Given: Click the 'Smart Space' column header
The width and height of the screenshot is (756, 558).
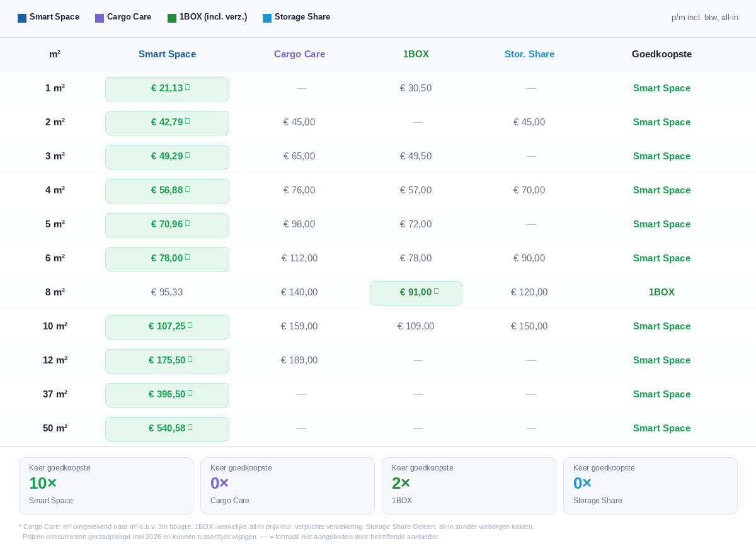Looking at the screenshot, I should pyautogui.click(x=167, y=54).
